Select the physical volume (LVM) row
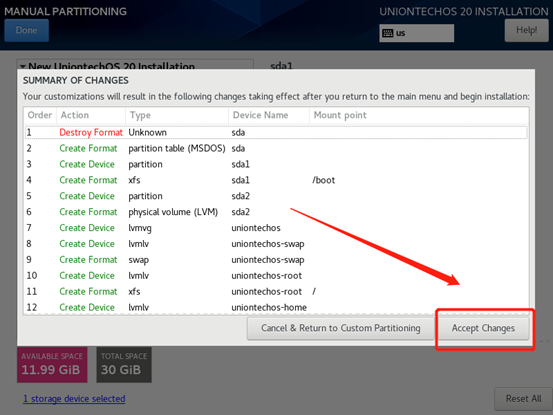 276,212
